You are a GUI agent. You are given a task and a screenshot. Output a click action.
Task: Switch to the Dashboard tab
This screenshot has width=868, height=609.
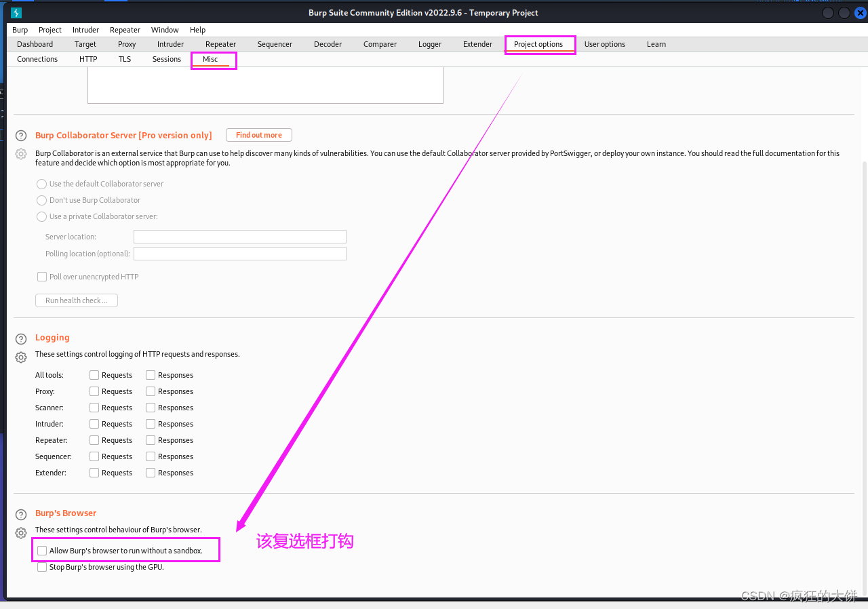(x=35, y=44)
